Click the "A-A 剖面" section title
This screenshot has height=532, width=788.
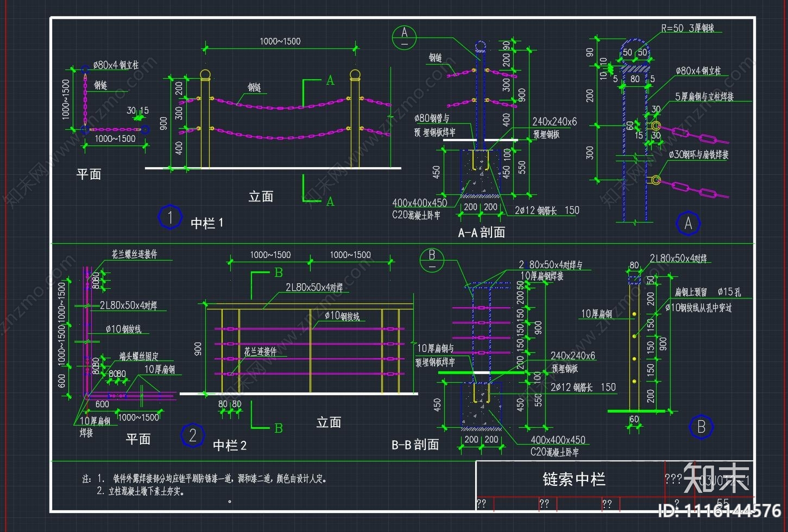coord(482,233)
